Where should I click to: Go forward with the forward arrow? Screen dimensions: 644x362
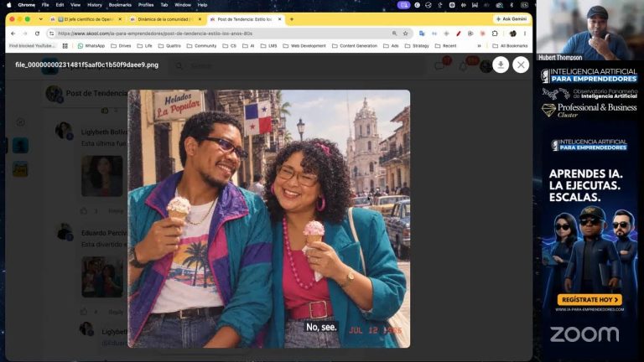pyautogui.click(x=25, y=34)
